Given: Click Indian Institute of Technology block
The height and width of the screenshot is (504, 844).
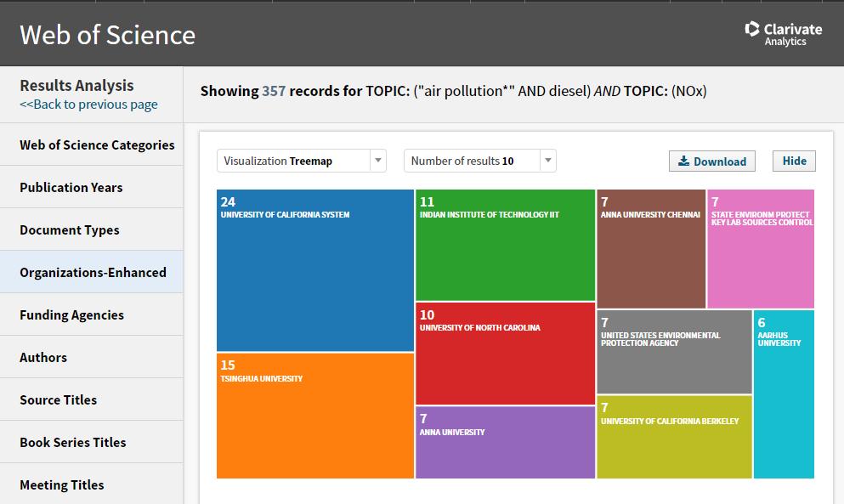Looking at the screenshot, I should [x=506, y=245].
